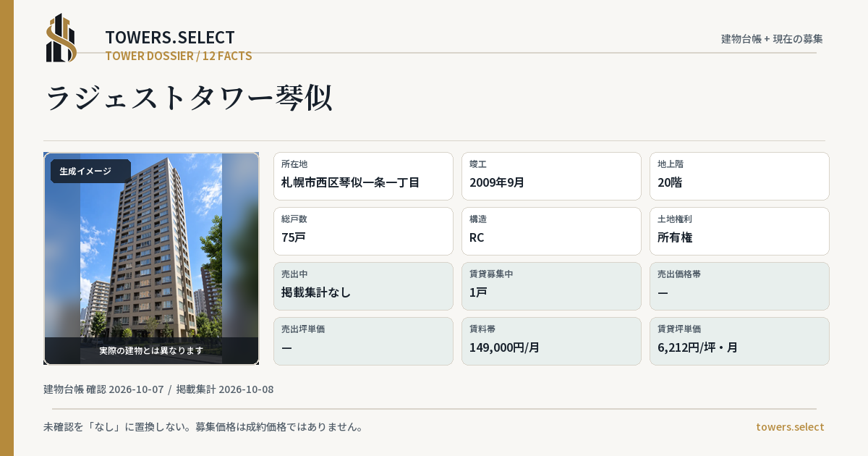Click the TOWERS.SELECT tower logo icon

(x=61, y=38)
